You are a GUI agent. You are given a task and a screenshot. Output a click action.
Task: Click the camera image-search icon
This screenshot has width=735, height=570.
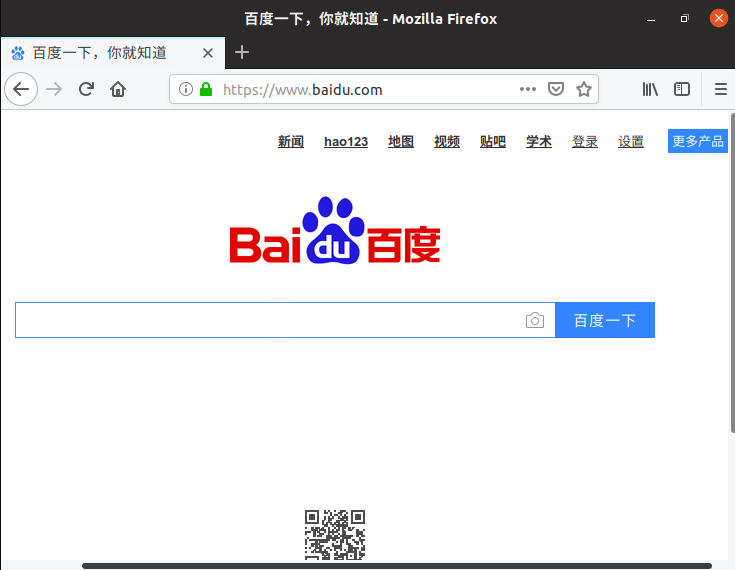[535, 320]
